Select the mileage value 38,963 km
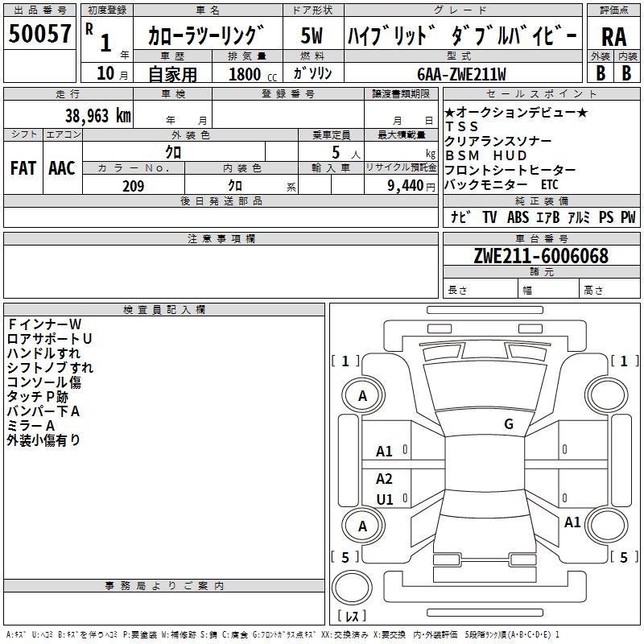This screenshot has width=644, height=644. [x=98, y=115]
